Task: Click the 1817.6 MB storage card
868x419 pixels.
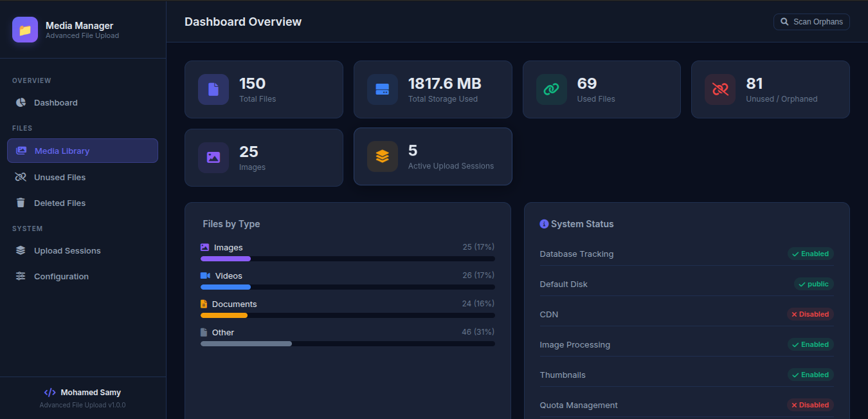Action: click(433, 89)
